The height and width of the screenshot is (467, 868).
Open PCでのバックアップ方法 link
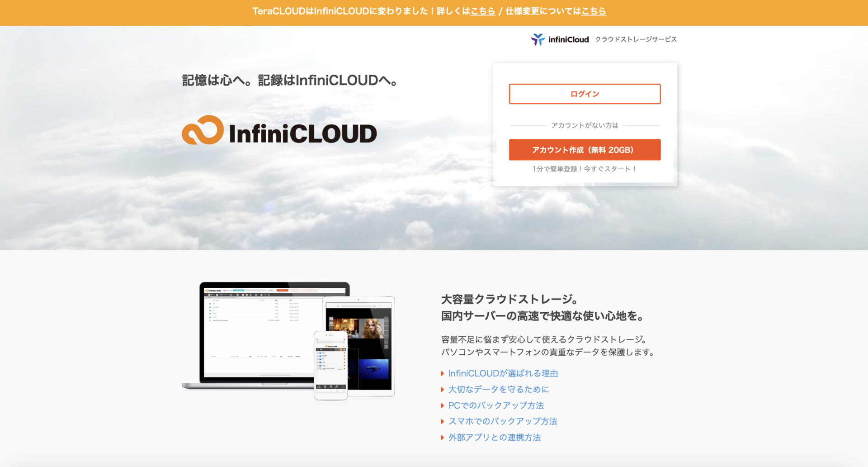(496, 405)
